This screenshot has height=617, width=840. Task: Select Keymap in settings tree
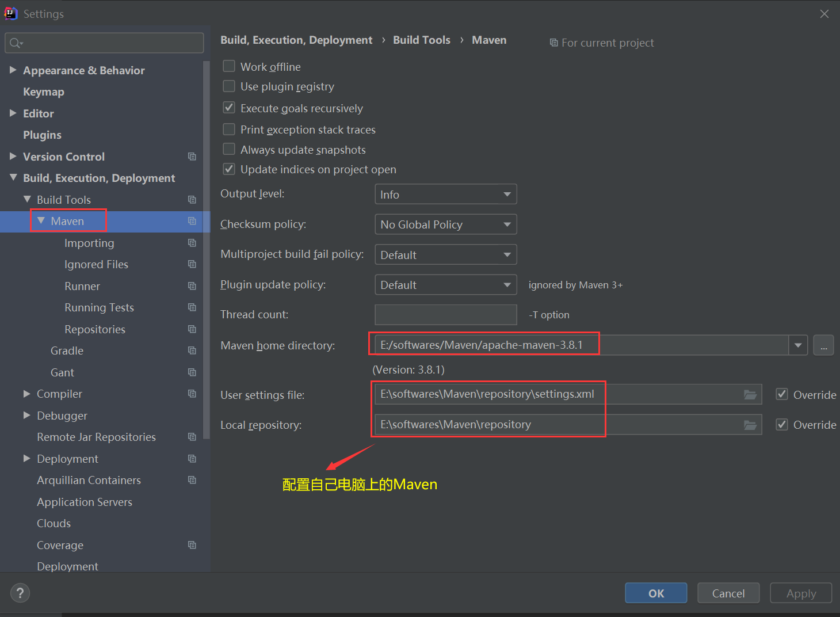tap(44, 92)
